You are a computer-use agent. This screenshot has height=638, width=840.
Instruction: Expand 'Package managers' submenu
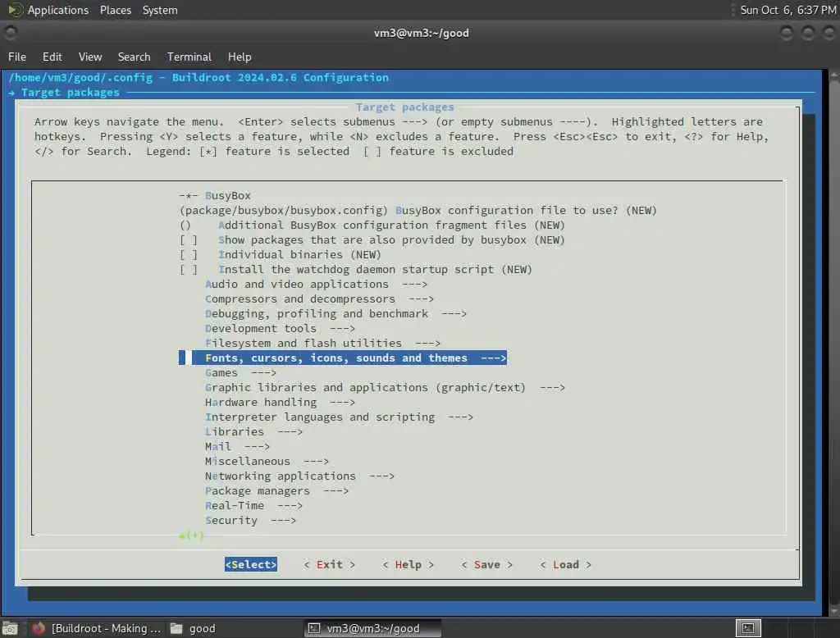click(x=277, y=490)
